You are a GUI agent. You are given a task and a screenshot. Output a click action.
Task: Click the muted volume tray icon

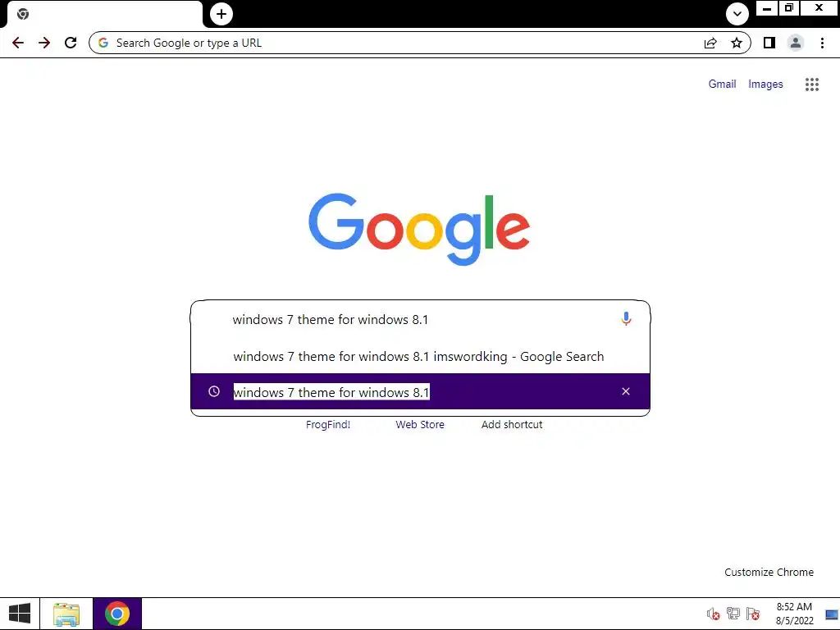click(713, 614)
